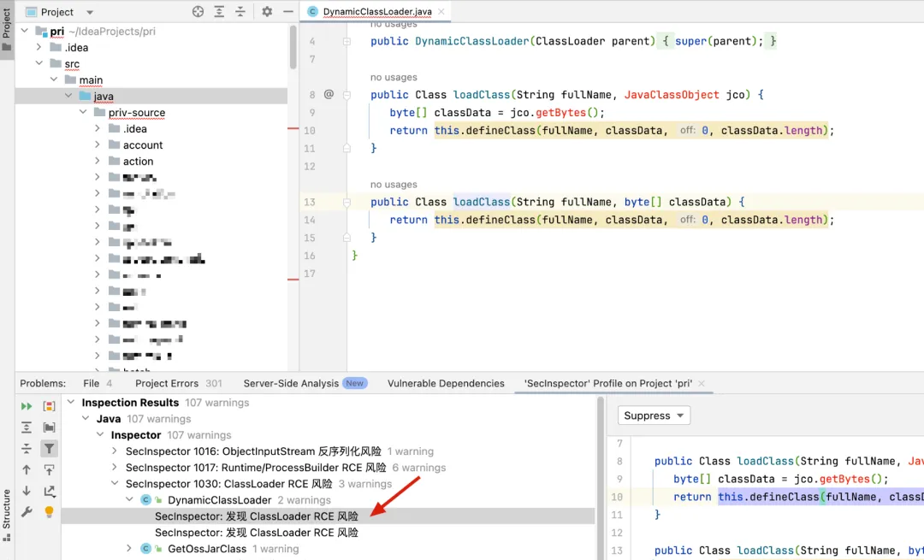Rerun the inspection with the green arrows
The width and height of the screenshot is (924, 560).
click(27, 406)
